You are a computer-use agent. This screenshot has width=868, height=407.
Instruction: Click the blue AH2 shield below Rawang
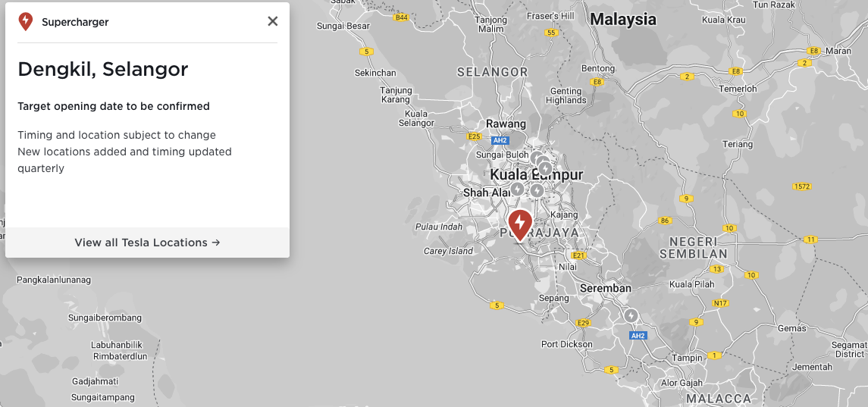pos(500,141)
